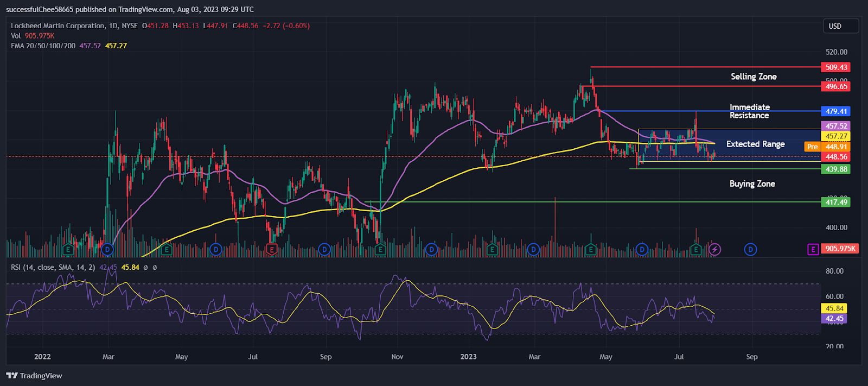Click the 439.88 green price label
868x386 pixels.
click(x=836, y=169)
